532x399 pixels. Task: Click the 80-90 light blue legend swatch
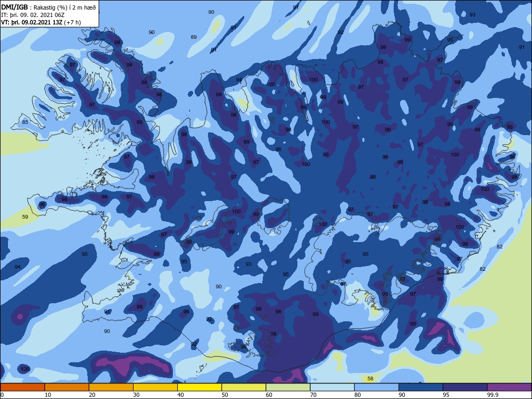click(377, 387)
